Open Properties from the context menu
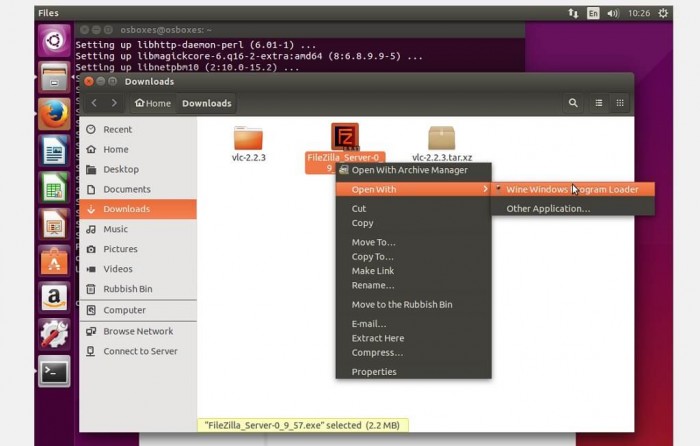Viewport: 700px width, 446px height. 413,372
